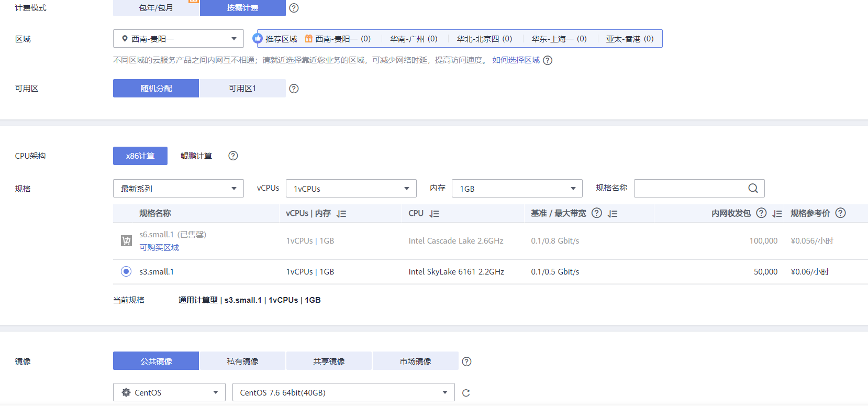The height and width of the screenshot is (406, 868).
Task: Choose 随机分配 availability zone
Action: click(156, 88)
